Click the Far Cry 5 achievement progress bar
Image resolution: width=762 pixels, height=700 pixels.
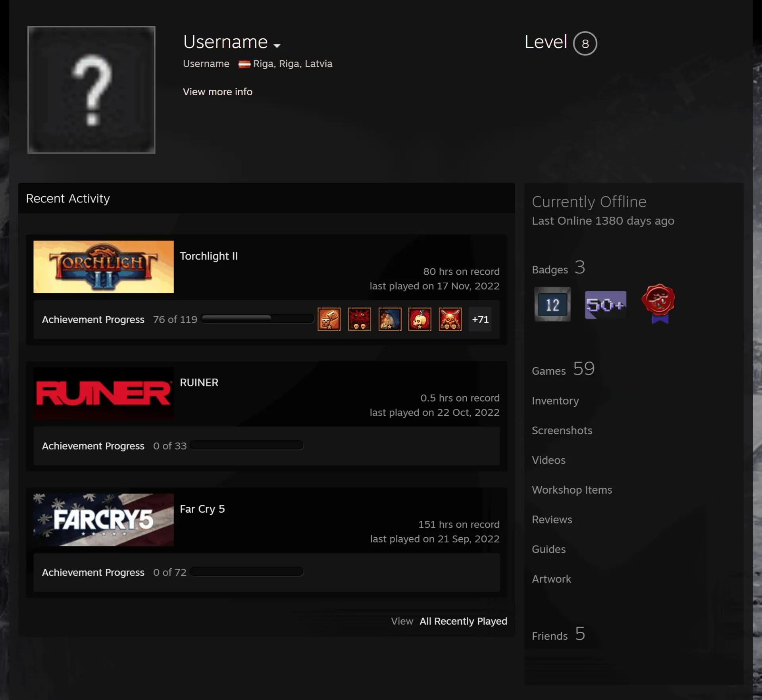pyautogui.click(x=247, y=571)
